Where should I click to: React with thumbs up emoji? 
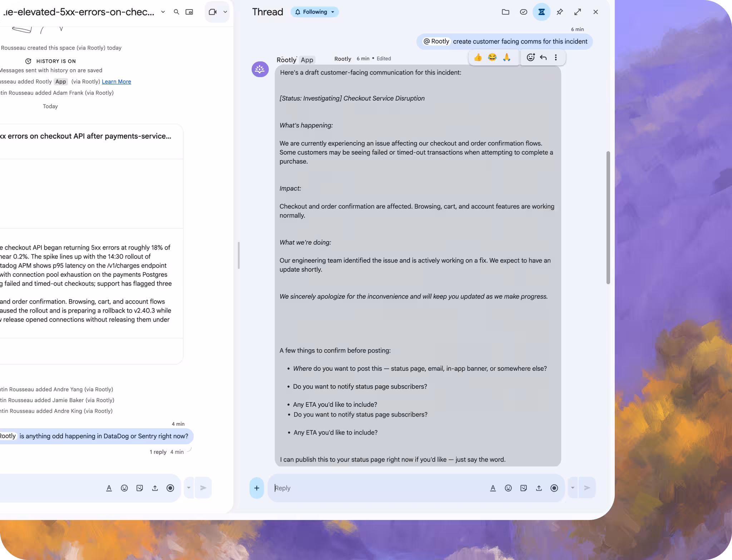click(478, 57)
